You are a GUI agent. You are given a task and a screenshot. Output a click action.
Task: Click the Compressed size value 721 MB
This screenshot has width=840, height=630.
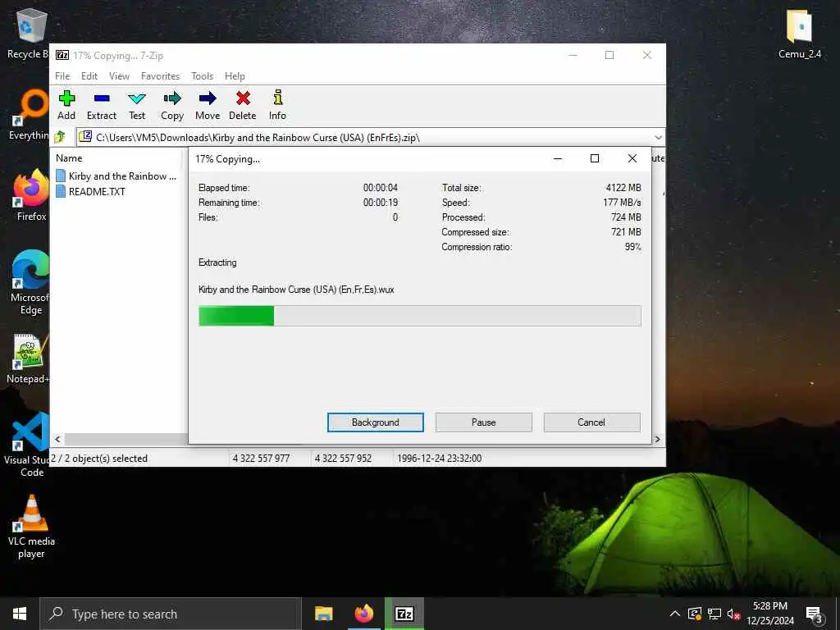[x=626, y=232]
